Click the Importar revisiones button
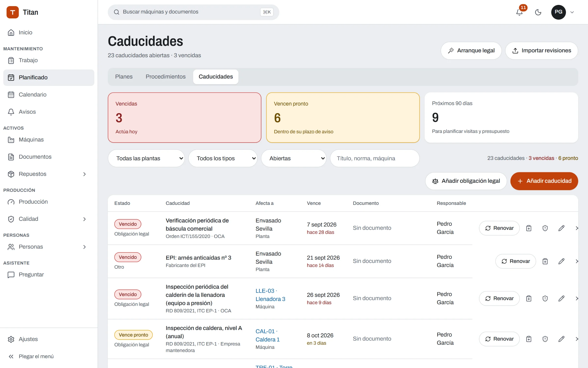This screenshot has width=588, height=368. (x=541, y=51)
